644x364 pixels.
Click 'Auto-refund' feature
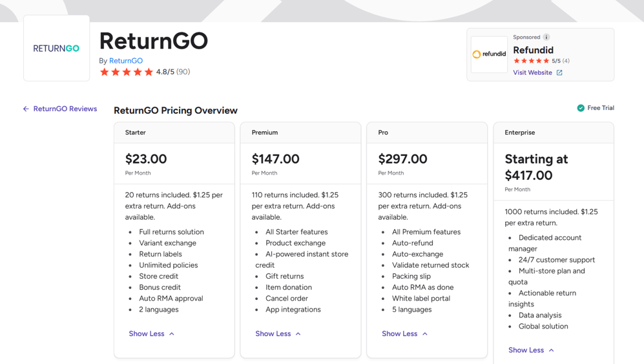pyautogui.click(x=412, y=243)
